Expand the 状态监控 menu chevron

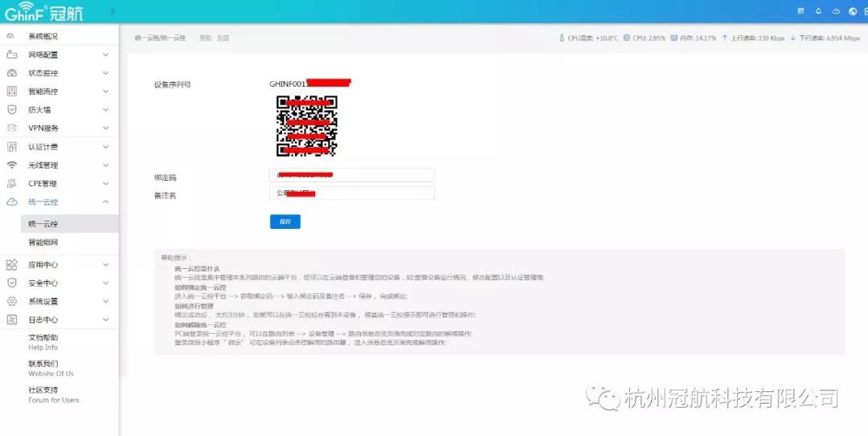[106, 73]
